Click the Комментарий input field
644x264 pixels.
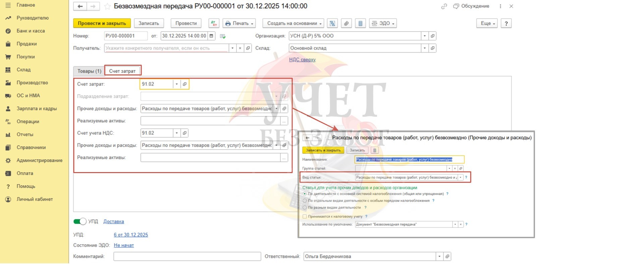point(187,257)
